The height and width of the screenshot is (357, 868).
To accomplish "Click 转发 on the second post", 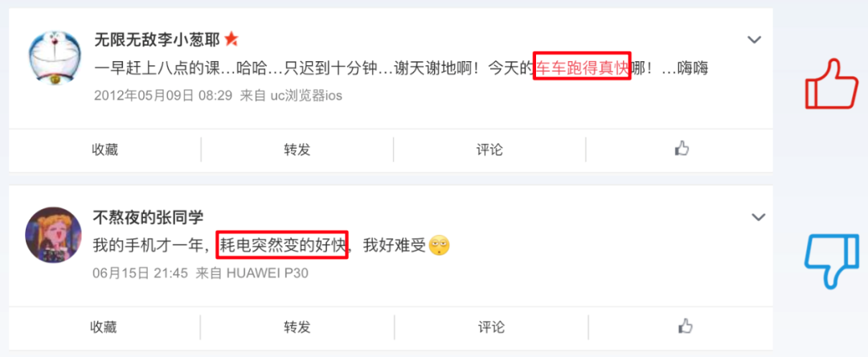I will 297,327.
